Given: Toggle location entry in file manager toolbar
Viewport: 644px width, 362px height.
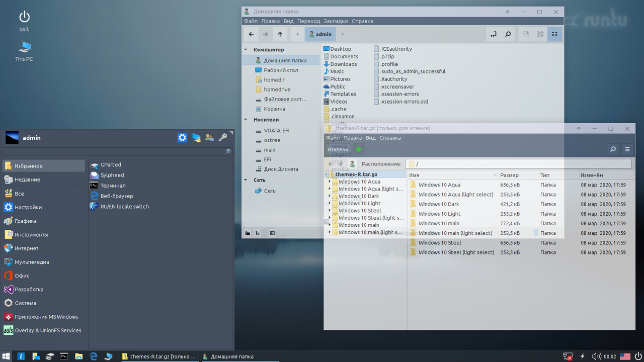Looking at the screenshot, I should coord(493,34).
